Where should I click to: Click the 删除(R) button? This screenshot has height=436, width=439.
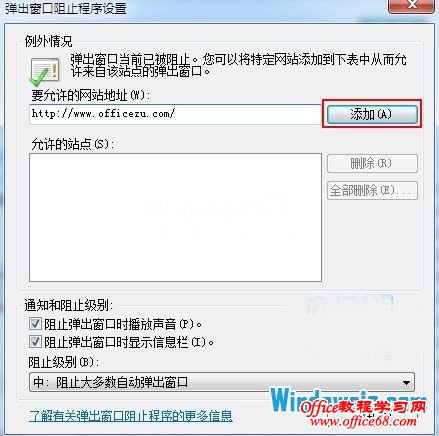tap(372, 163)
